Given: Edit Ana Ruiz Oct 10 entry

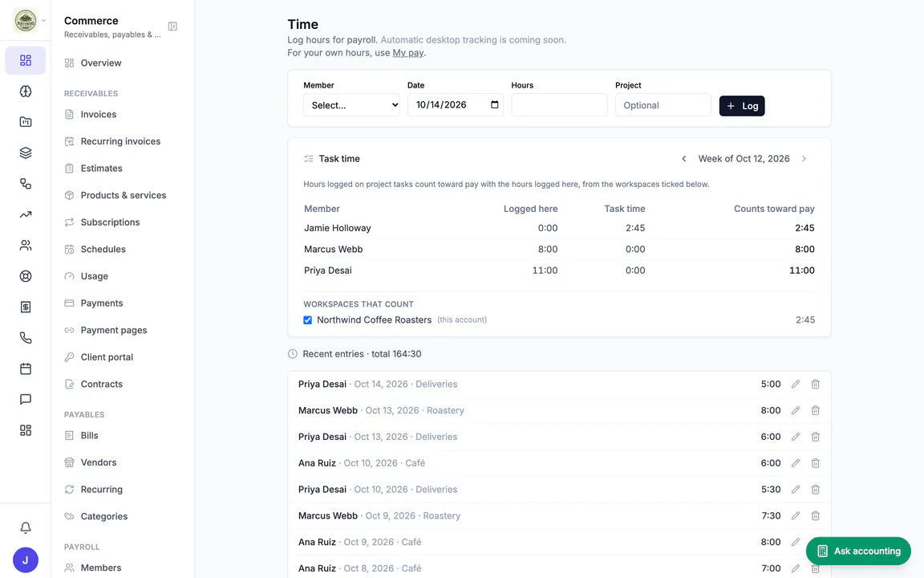Looking at the screenshot, I should 796,463.
